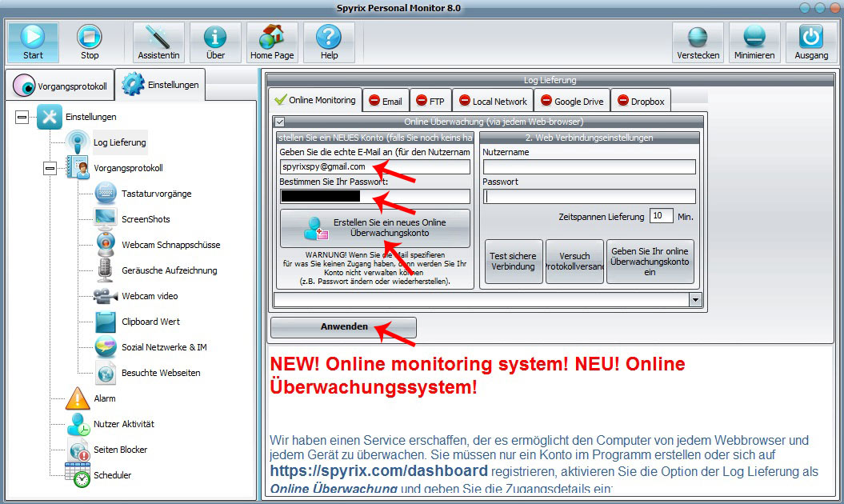The width and height of the screenshot is (844, 504).
Task: Click the Log Lieferung panel header
Action: click(x=550, y=80)
